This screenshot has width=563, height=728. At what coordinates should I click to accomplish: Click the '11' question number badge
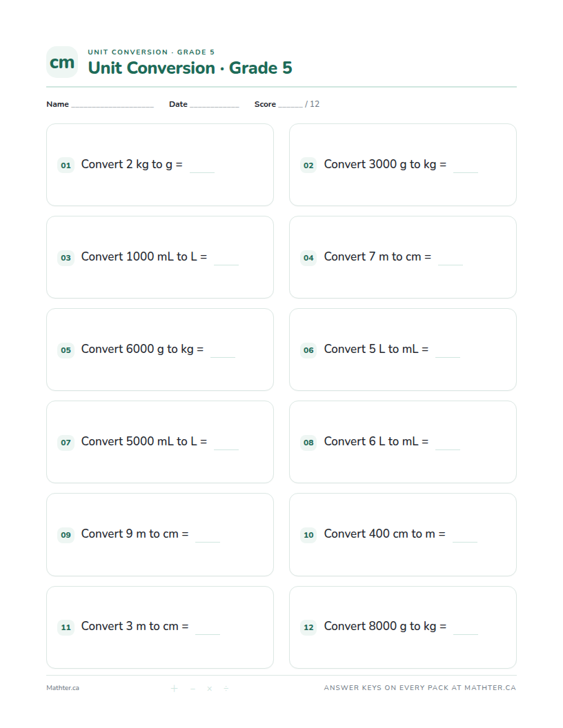point(66,627)
